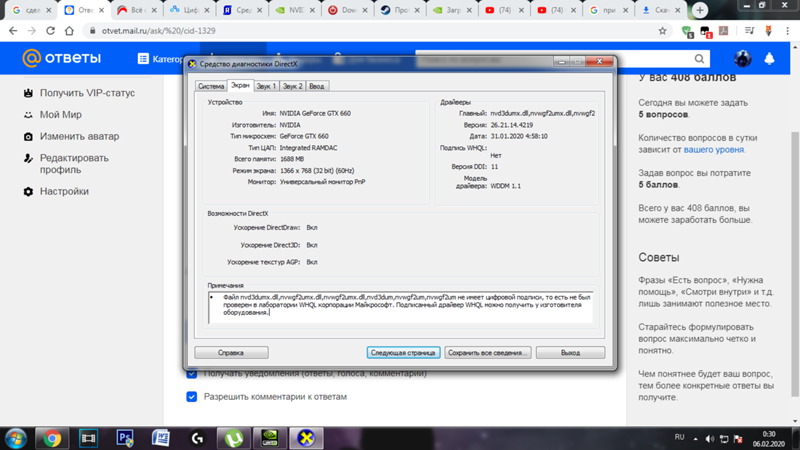The width and height of the screenshot is (800, 450).
Task: Open the film-strip video app in taskbar
Action: point(88,438)
